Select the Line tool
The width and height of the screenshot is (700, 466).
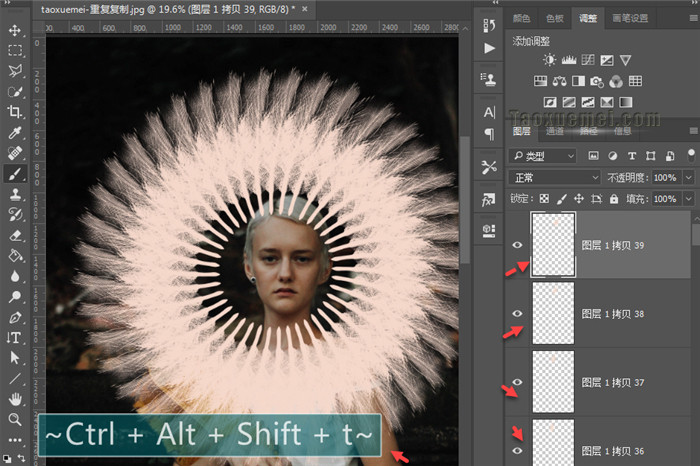[15, 379]
